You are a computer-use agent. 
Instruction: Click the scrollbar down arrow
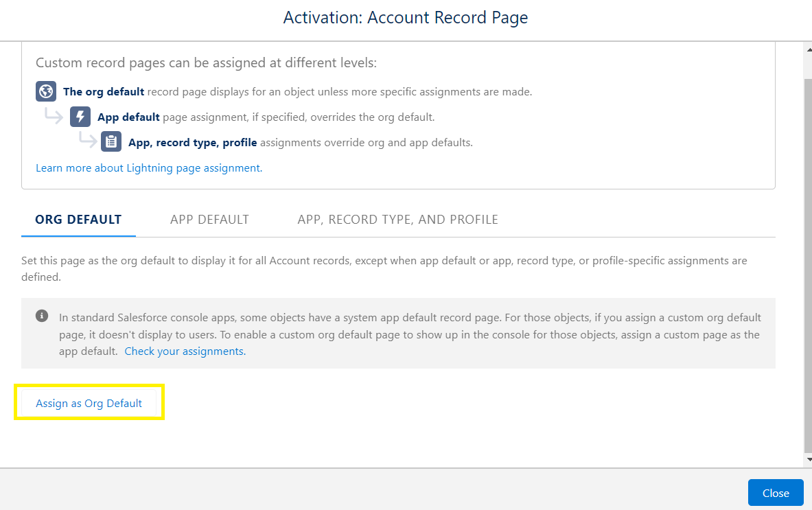click(x=809, y=459)
